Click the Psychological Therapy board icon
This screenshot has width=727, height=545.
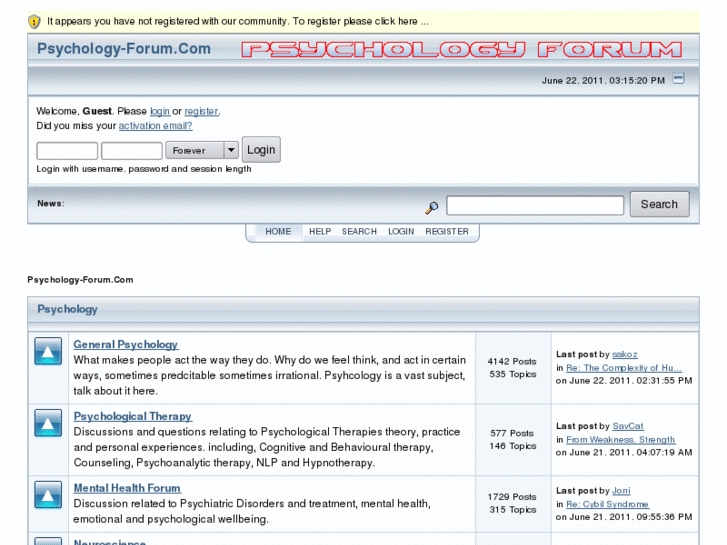click(48, 423)
